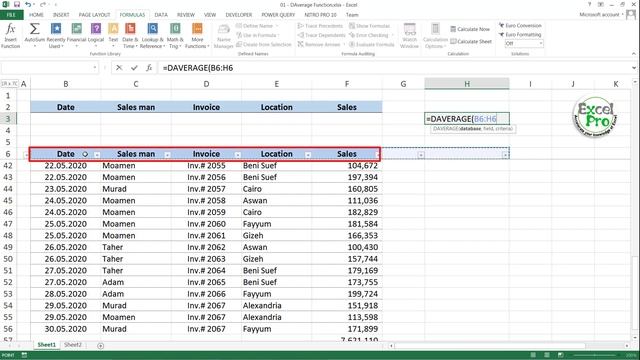Open the Invoice column filter dropdown

(238, 155)
